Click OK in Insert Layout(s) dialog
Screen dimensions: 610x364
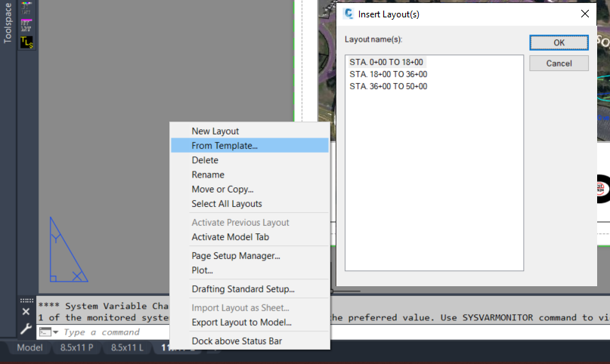point(559,43)
